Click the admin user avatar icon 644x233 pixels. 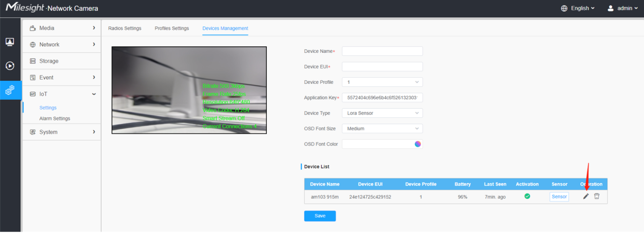point(610,8)
